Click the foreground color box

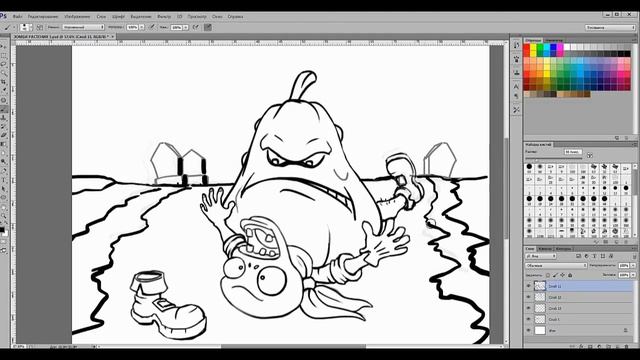(2, 230)
